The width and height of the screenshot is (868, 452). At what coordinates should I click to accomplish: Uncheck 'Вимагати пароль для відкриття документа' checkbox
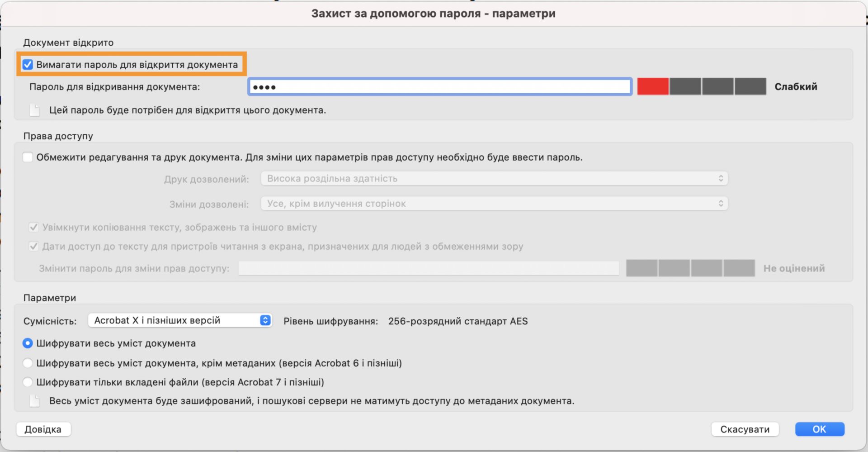tap(28, 65)
